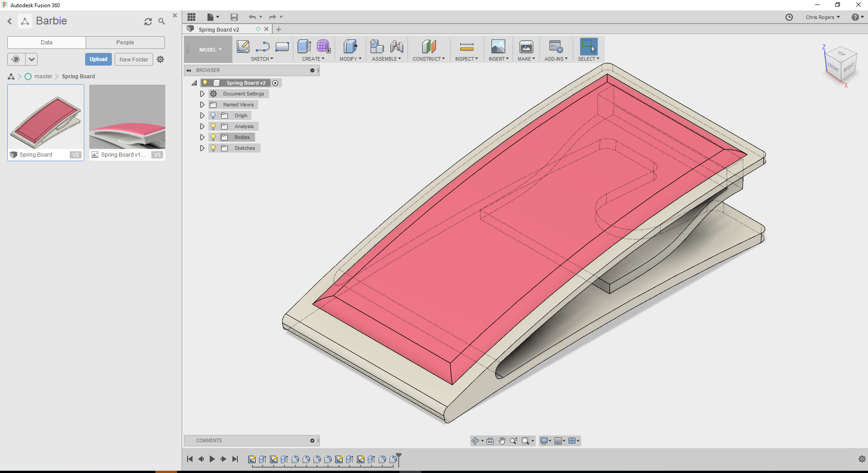The width and height of the screenshot is (868, 473).
Task: Select the Line sketch tool
Action: tap(263, 47)
